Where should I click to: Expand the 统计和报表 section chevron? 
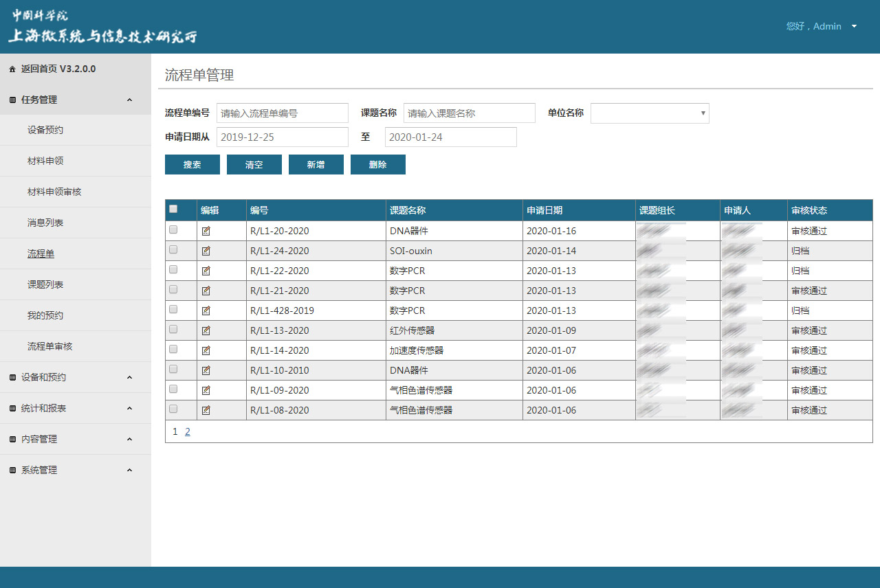tap(130, 409)
